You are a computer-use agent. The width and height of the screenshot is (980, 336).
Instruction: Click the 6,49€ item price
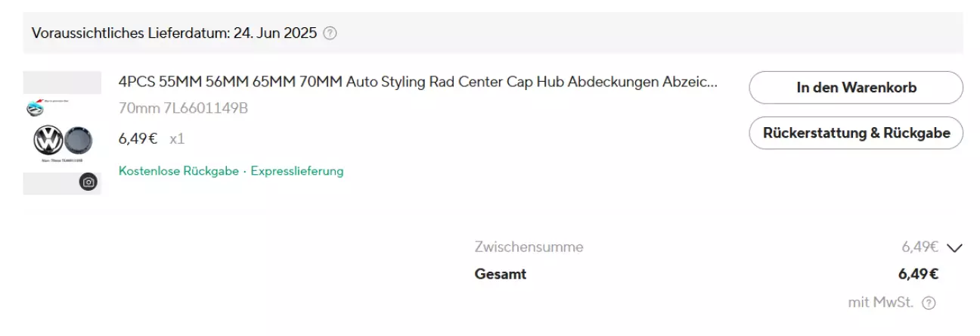point(138,138)
